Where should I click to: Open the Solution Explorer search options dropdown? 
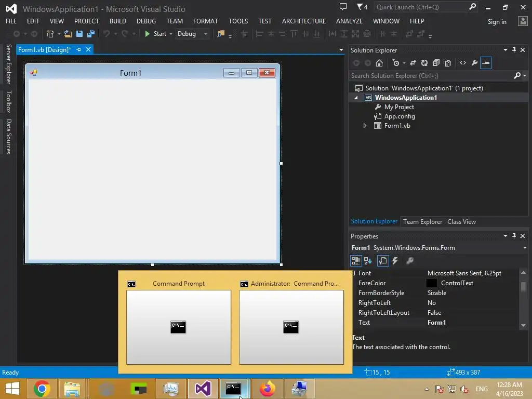click(x=525, y=76)
